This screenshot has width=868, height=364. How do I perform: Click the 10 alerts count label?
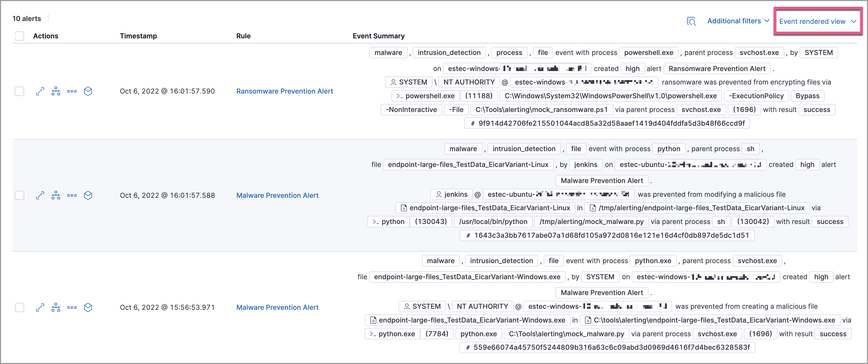[x=27, y=19]
